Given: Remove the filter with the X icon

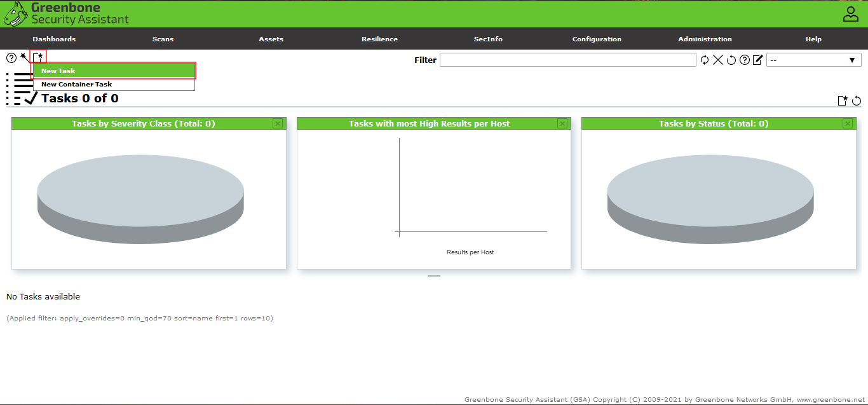Looking at the screenshot, I should click(x=718, y=60).
